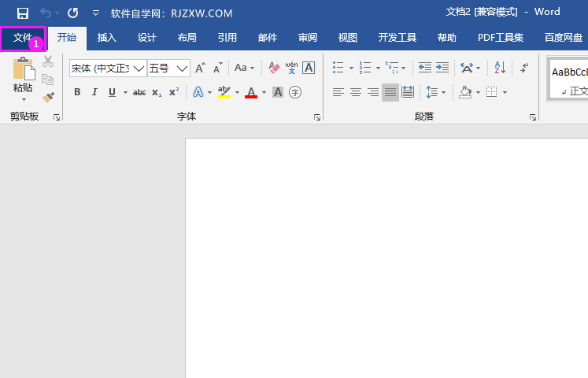Screen dimensions: 588x378
Task: Switch to the 布局 tab
Action: pyautogui.click(x=187, y=38)
